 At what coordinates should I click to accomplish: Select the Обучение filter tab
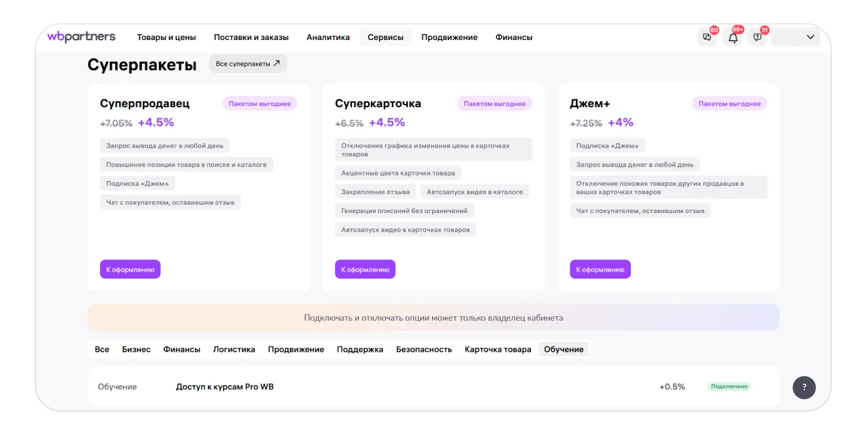[x=564, y=349]
